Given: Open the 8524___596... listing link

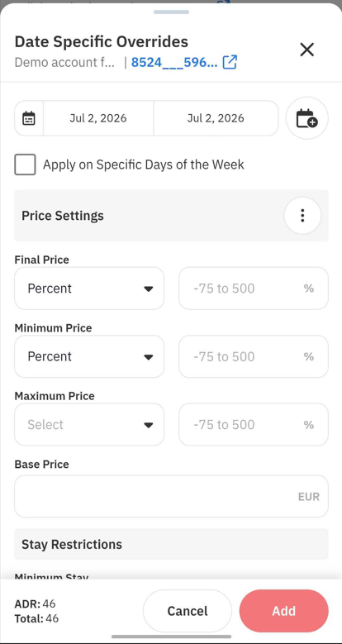Looking at the screenshot, I should tap(174, 63).
